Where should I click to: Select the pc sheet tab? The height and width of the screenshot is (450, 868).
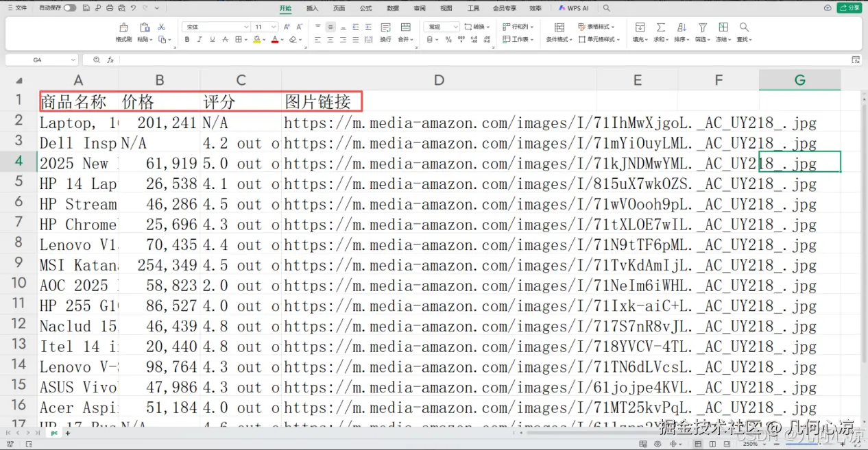pyautogui.click(x=53, y=433)
